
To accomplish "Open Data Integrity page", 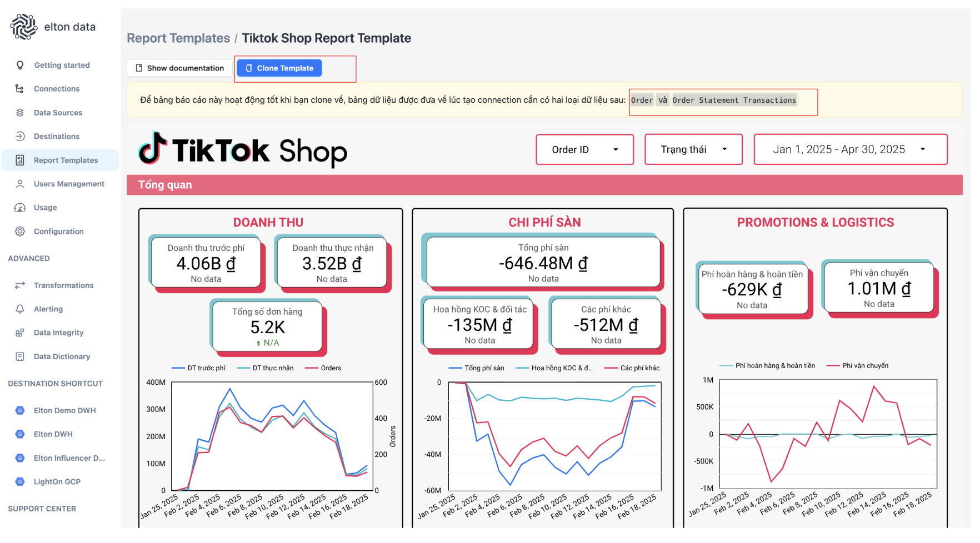I will click(60, 333).
